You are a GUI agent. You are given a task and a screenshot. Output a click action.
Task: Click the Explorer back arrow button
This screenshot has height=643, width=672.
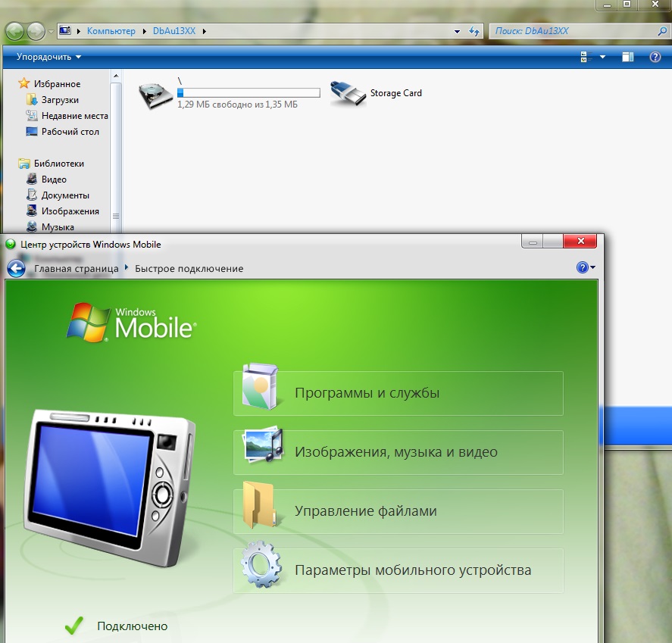pyautogui.click(x=14, y=31)
